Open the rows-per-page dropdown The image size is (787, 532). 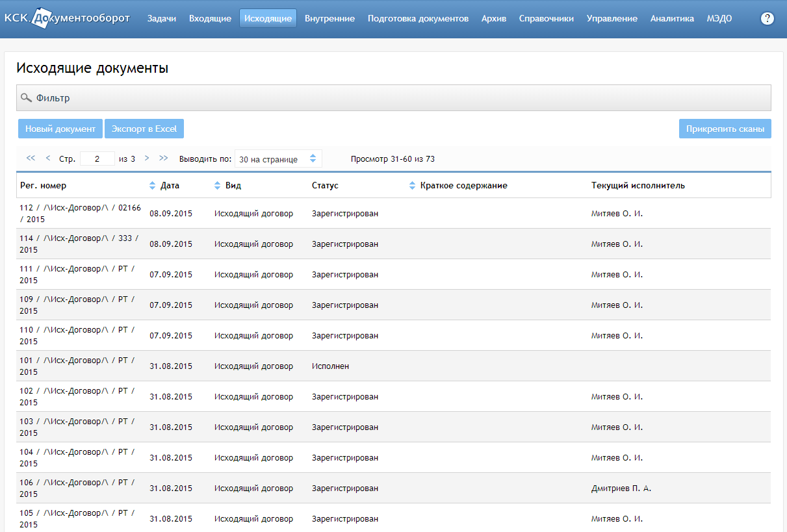click(x=278, y=158)
